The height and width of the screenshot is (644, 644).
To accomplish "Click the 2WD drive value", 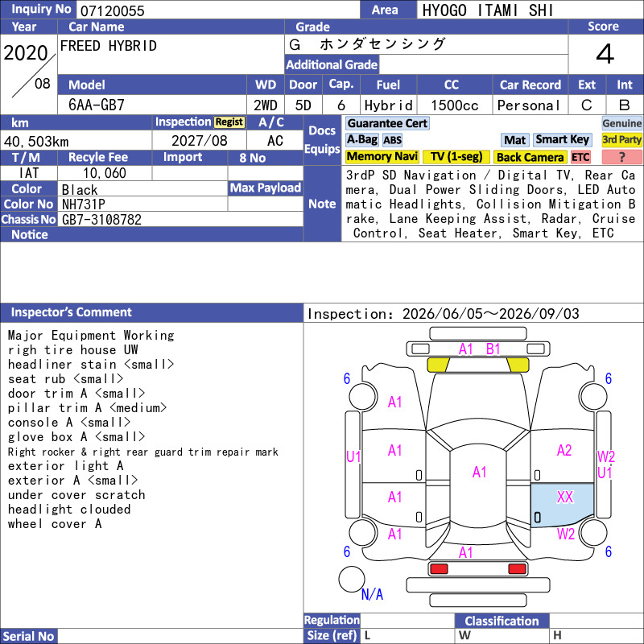I will [266, 105].
